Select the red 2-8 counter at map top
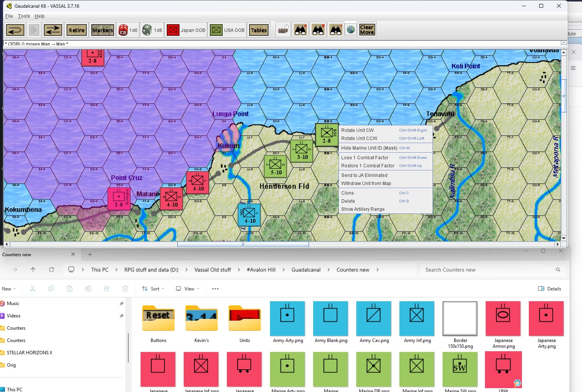The height and width of the screenshot is (392, 582). point(93,58)
